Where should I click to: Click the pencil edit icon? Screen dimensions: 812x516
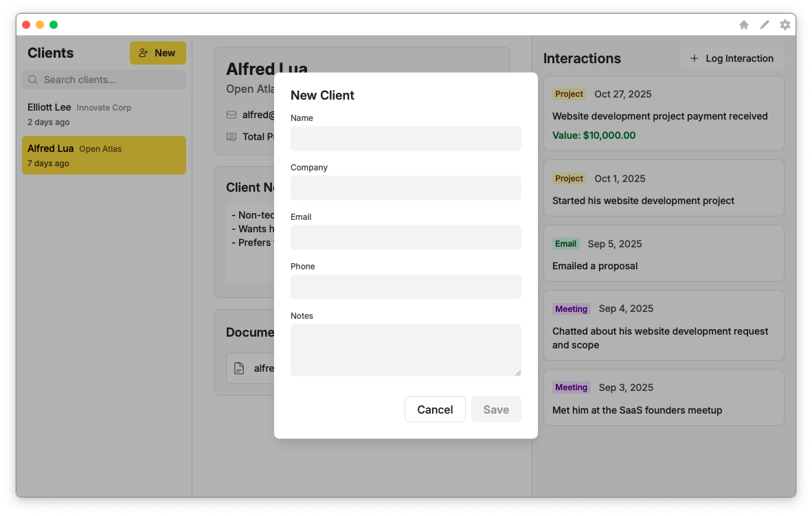765,25
